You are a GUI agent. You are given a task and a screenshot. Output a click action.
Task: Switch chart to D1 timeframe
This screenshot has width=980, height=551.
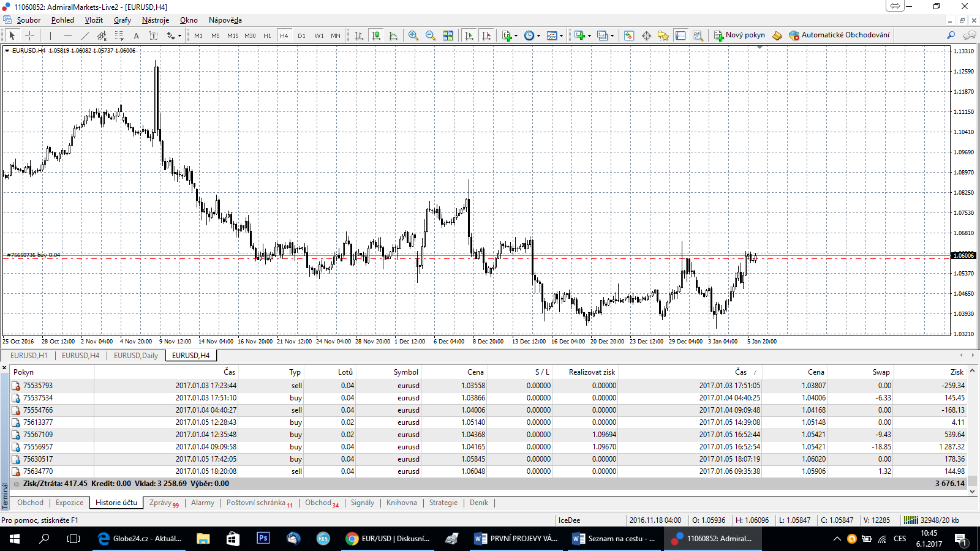pyautogui.click(x=301, y=36)
